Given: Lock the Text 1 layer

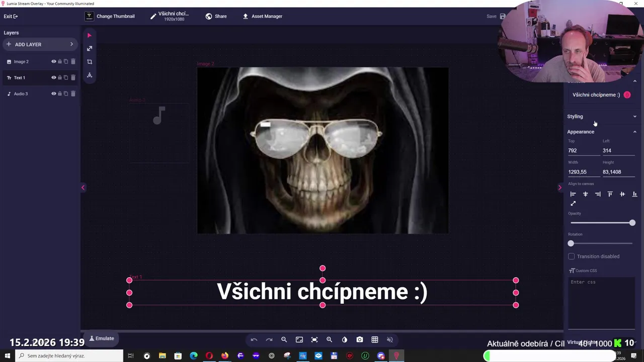Looking at the screenshot, I should [x=60, y=77].
